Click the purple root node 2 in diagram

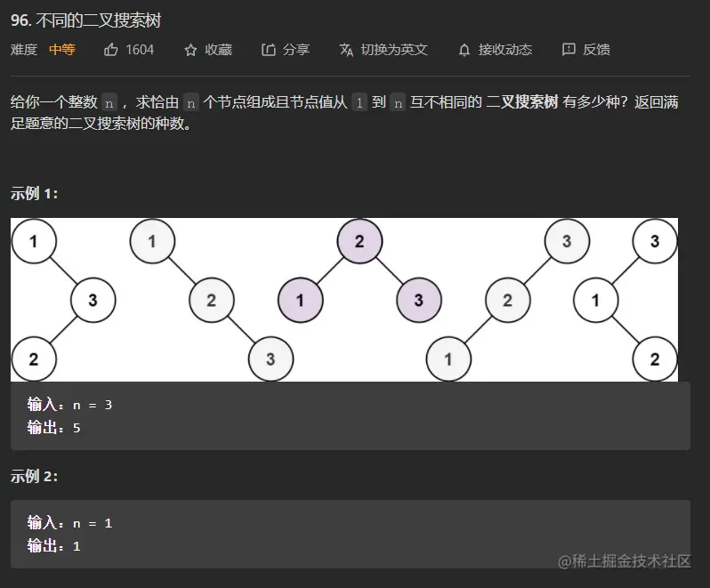pos(359,241)
